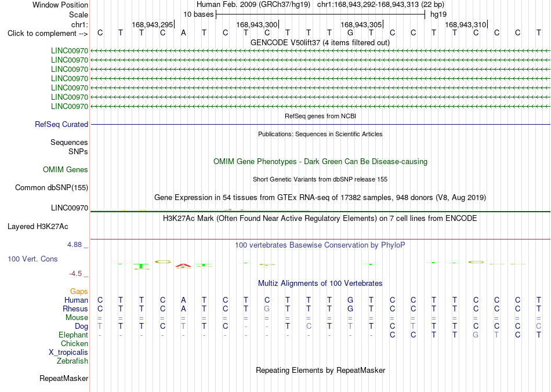Select the Zebrafish alignment row label
The height and width of the screenshot is (392, 551).
tap(72, 361)
